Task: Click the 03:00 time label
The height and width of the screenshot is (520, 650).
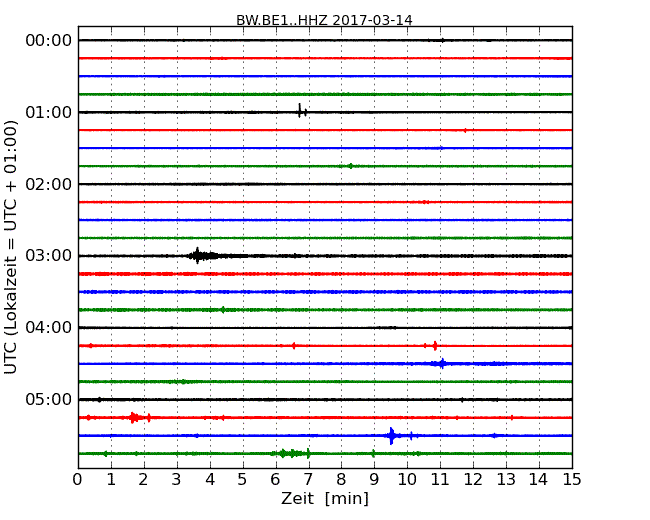Action: (x=49, y=256)
